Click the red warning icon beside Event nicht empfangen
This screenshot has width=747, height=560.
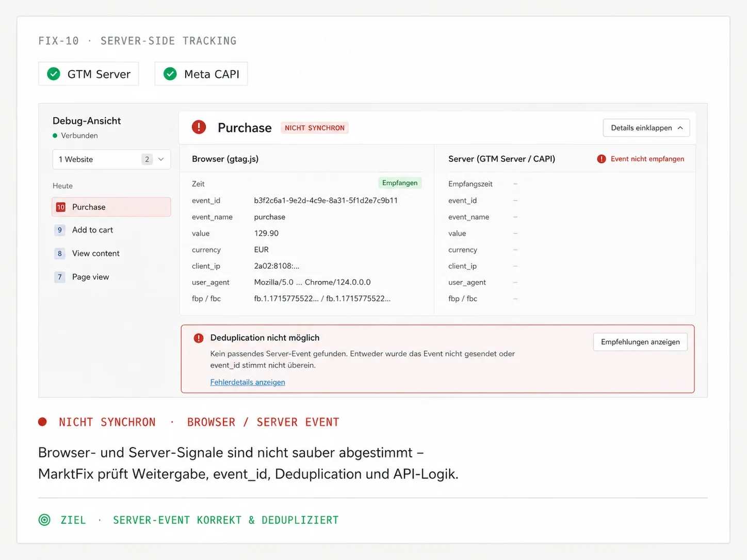coord(602,159)
